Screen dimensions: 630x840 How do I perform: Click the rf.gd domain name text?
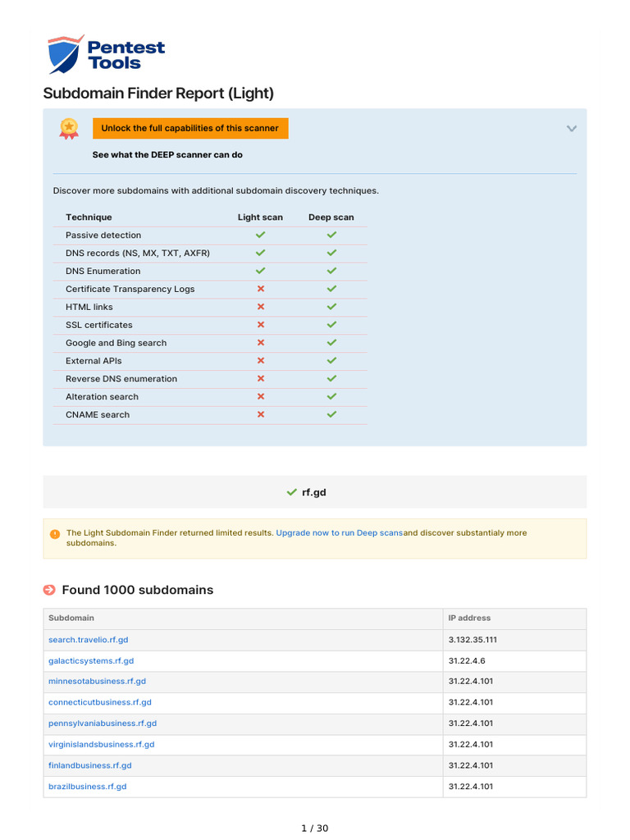314,492
